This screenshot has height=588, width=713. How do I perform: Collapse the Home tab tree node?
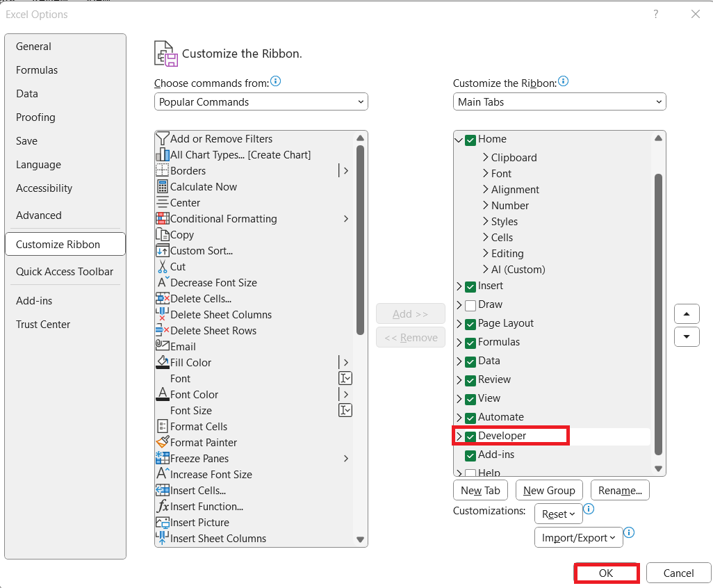click(459, 140)
